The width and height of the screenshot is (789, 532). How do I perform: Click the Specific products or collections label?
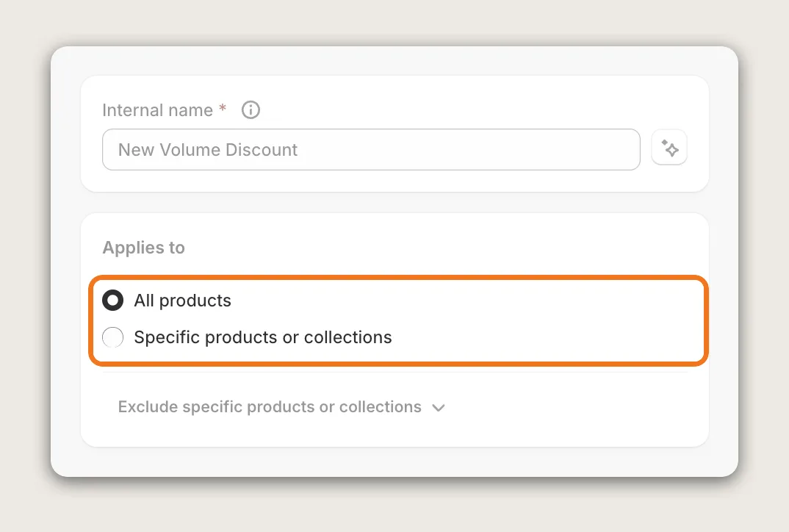pyautogui.click(x=263, y=337)
